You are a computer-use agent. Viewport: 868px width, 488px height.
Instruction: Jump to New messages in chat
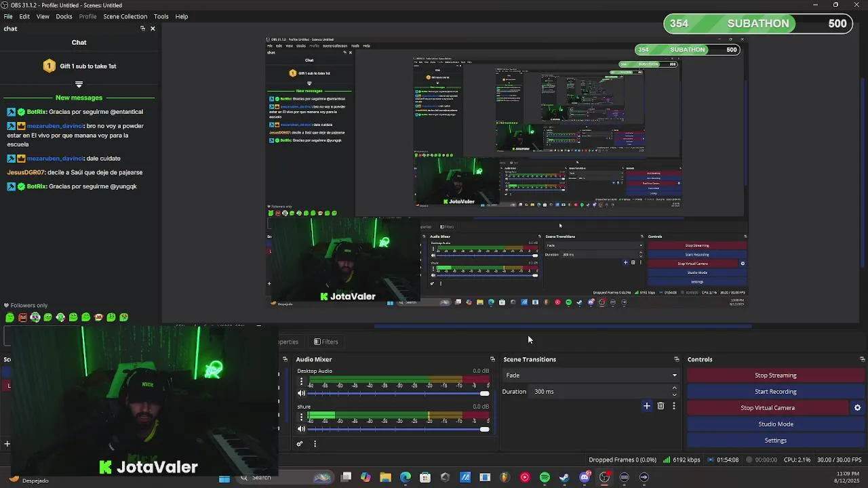tap(79, 98)
